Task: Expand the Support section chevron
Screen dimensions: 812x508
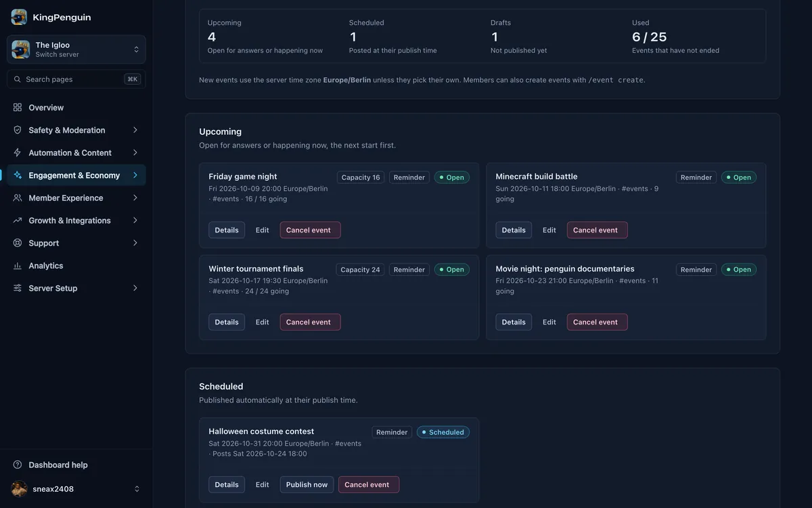Action: pyautogui.click(x=135, y=243)
